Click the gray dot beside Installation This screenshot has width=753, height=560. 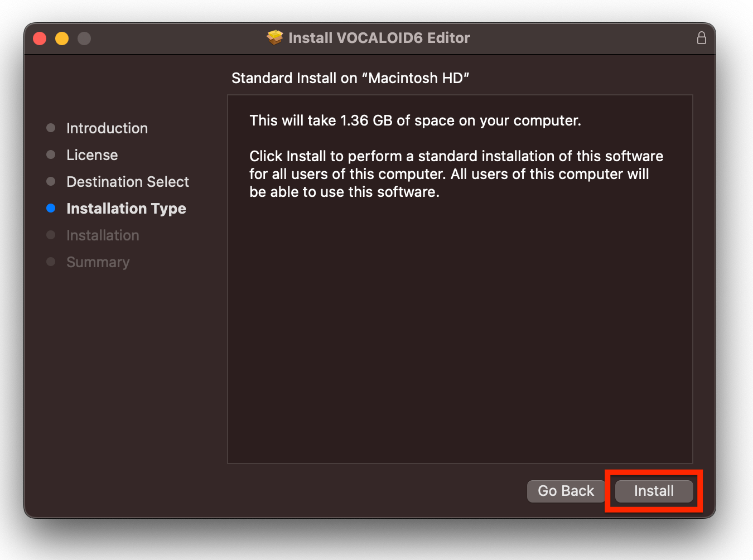tap(51, 235)
